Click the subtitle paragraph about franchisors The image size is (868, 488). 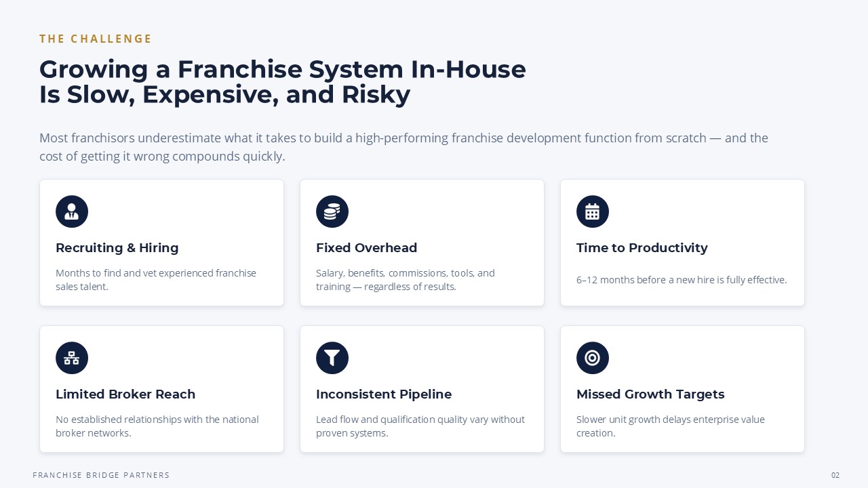click(x=404, y=147)
